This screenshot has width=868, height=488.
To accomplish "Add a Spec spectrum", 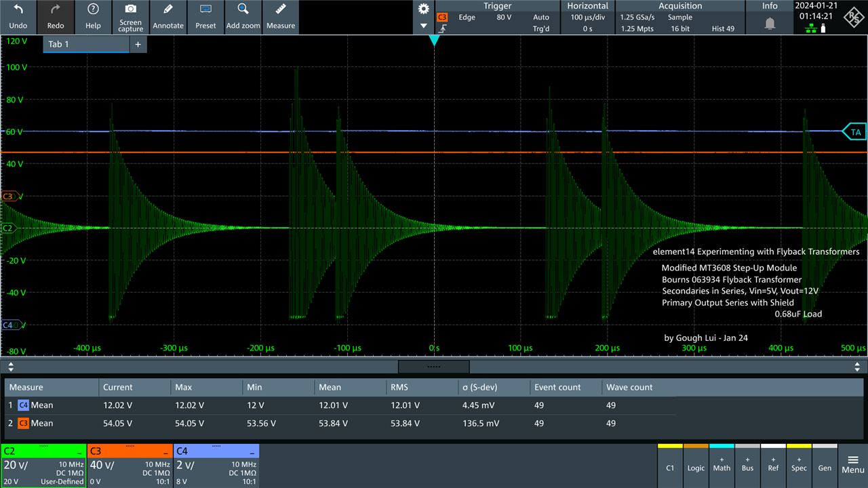I will (799, 466).
